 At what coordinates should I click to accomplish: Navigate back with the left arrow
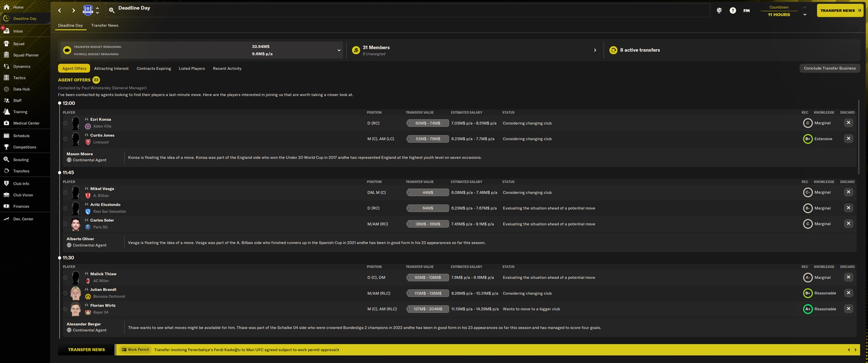click(x=60, y=10)
